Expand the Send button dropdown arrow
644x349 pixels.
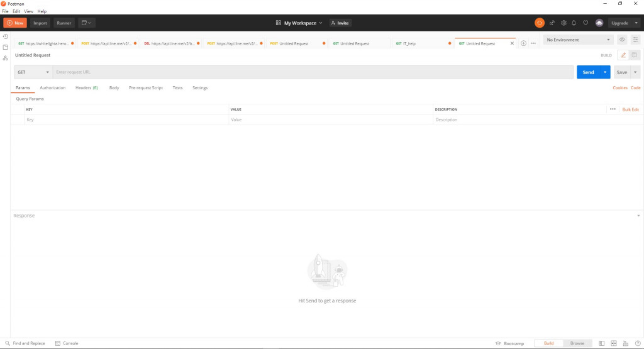tap(605, 72)
